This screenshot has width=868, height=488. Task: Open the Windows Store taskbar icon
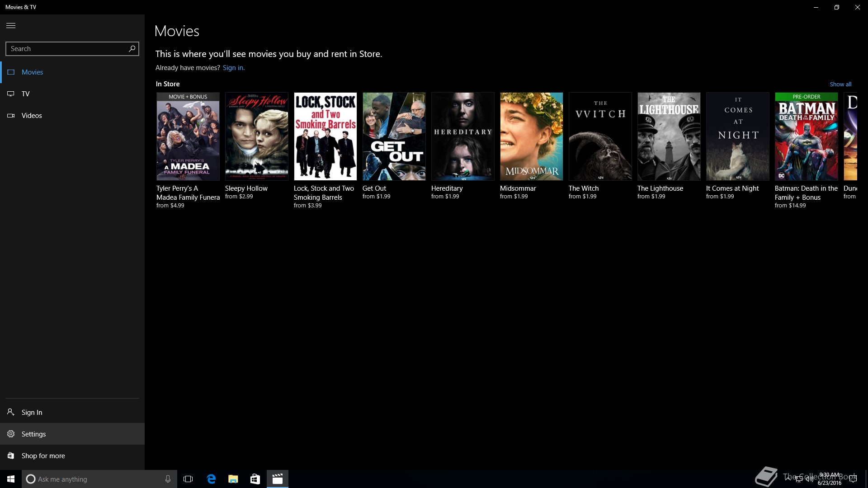[x=255, y=479]
